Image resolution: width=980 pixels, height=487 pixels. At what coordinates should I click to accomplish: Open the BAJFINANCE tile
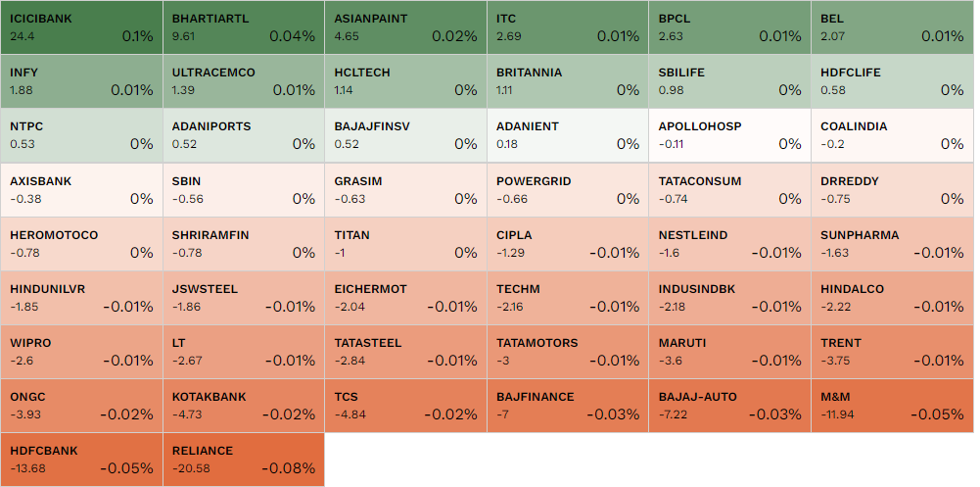coord(568,406)
